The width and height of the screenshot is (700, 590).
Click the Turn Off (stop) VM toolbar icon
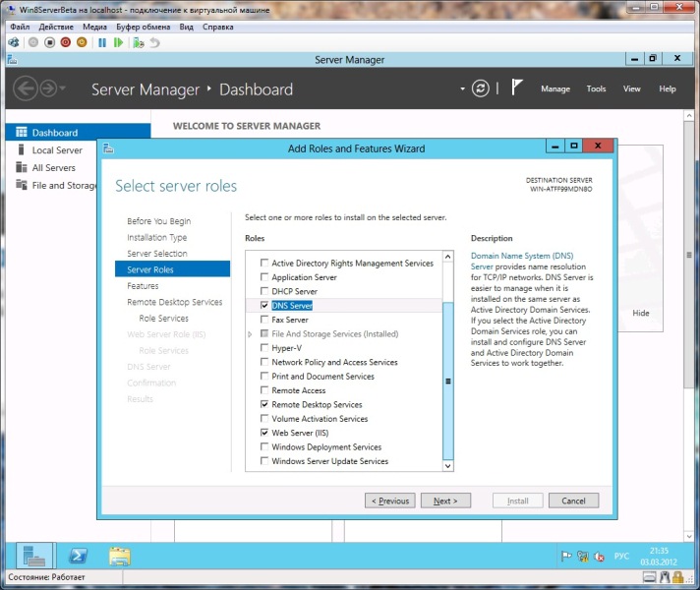(49, 43)
